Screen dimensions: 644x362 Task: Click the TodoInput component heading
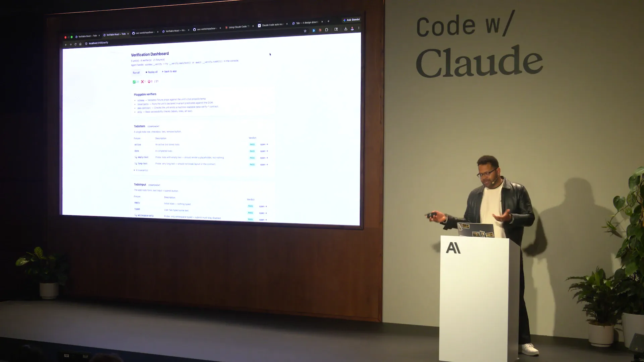(140, 185)
